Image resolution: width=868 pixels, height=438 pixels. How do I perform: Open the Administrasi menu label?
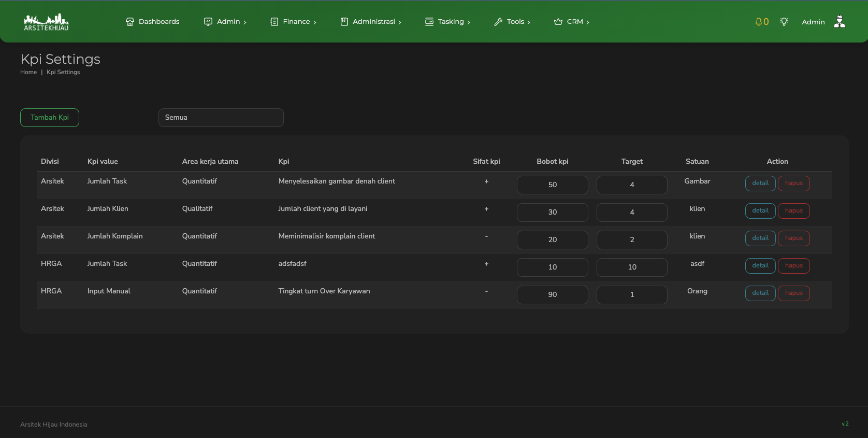coord(374,22)
